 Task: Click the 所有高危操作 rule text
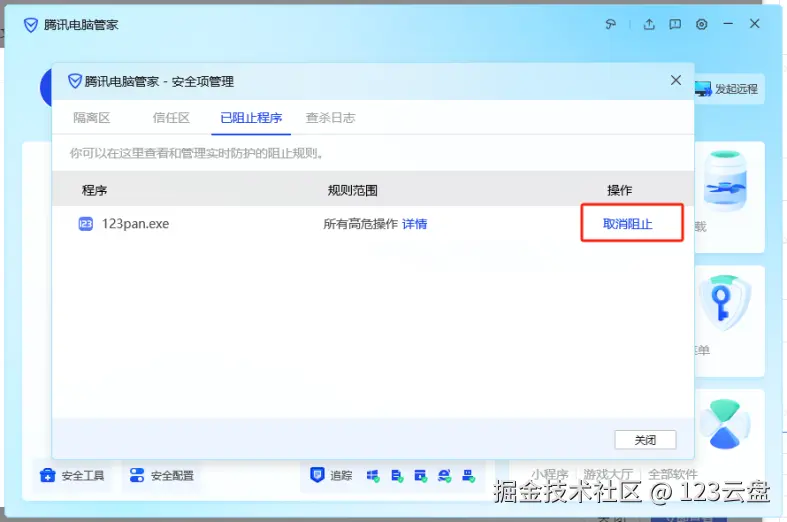coord(360,224)
